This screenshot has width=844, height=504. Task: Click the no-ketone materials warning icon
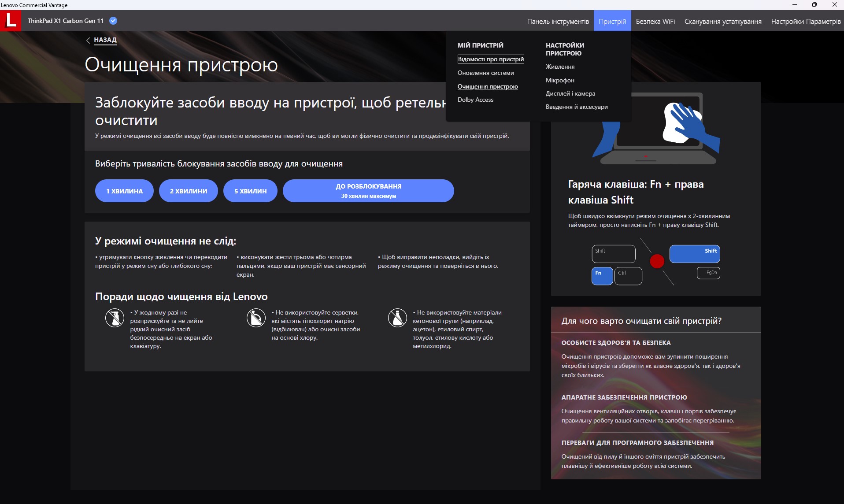point(397,318)
